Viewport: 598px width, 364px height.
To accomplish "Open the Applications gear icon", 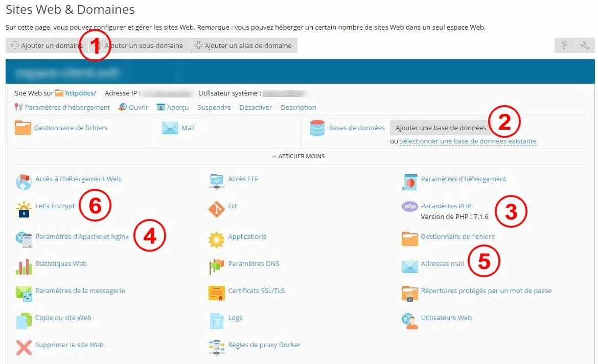I will [217, 239].
